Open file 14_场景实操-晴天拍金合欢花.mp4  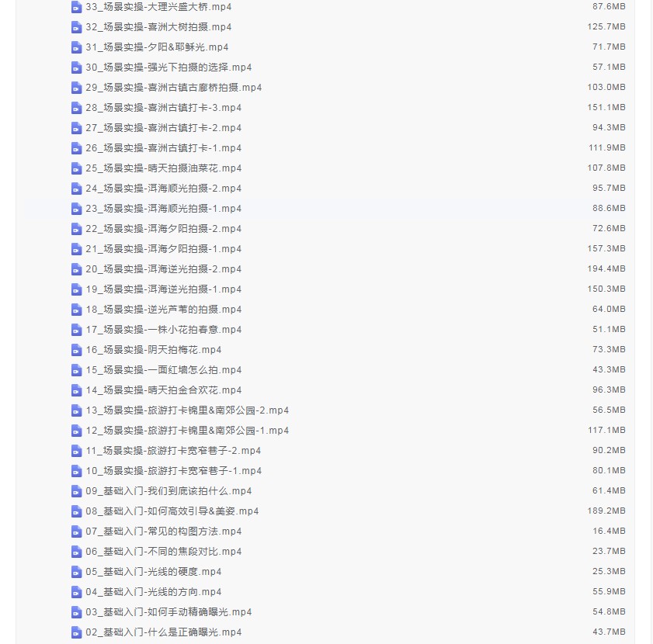(164, 390)
